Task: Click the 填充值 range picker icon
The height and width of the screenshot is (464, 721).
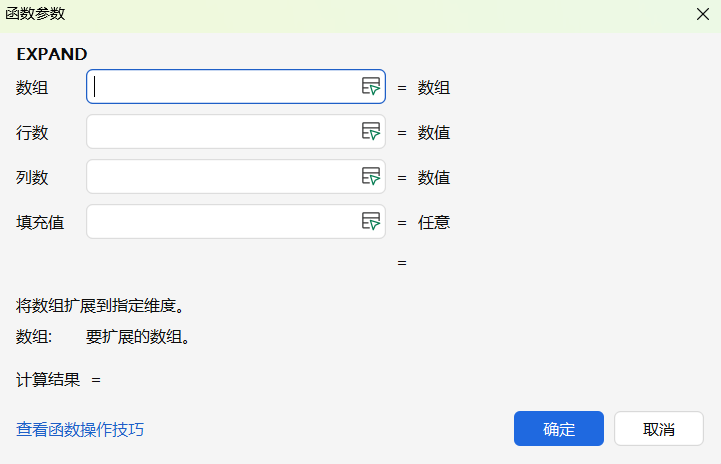Action: pos(371,222)
